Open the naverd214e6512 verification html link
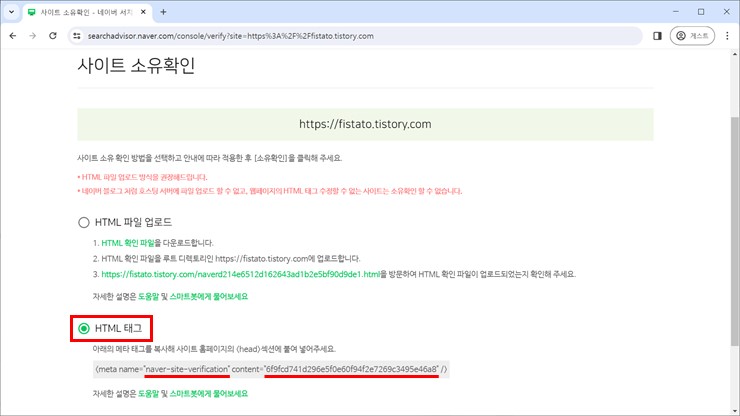This screenshot has width=740, height=416. coord(241,274)
